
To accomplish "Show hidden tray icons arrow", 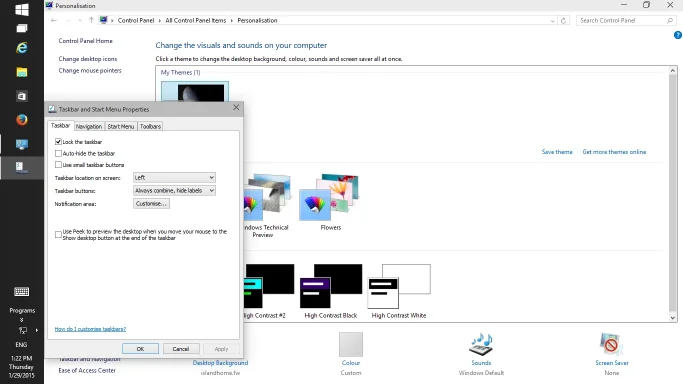I will click(x=37, y=330).
